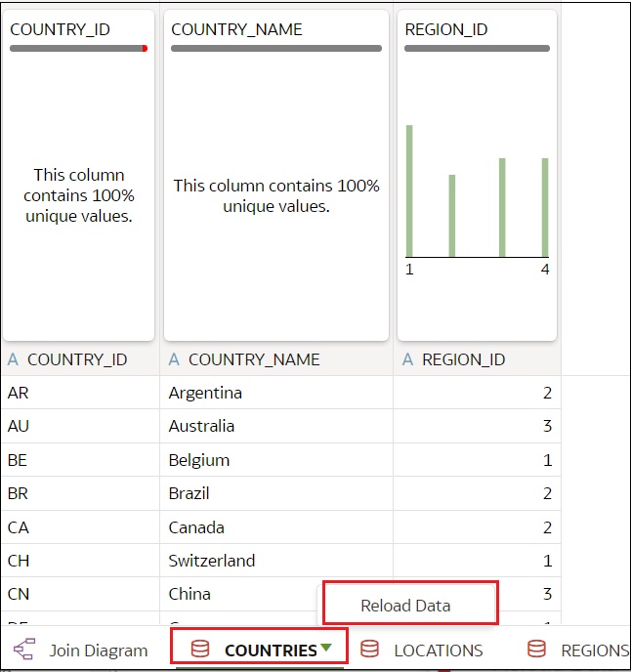Switch to the Join Diagram tab
631x672 pixels.
pyautogui.click(x=81, y=650)
